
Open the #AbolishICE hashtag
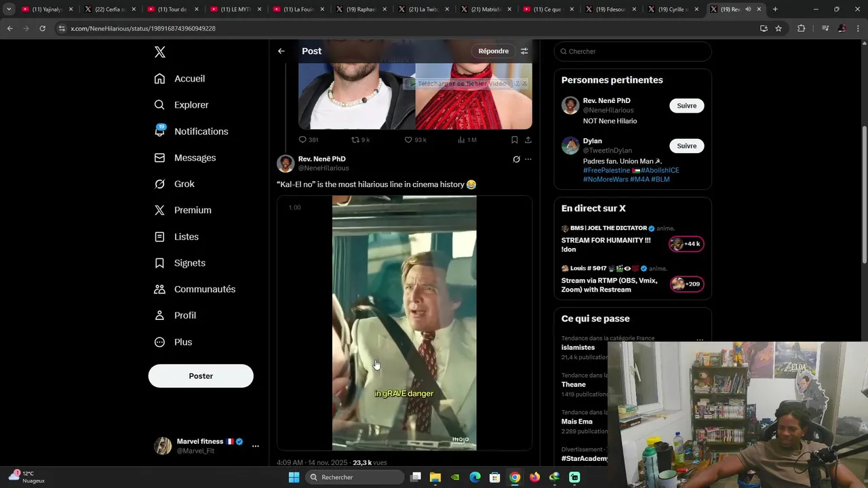660,170
